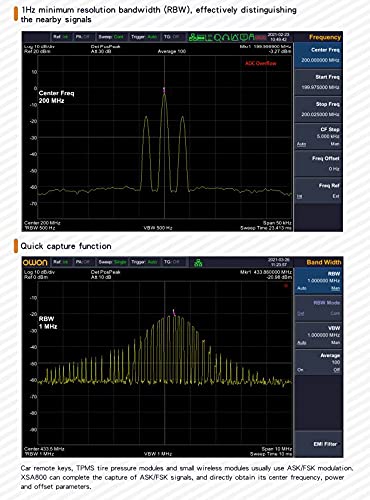Set CF Step to Man
Screen dimensions: 370x500
point(335,144)
